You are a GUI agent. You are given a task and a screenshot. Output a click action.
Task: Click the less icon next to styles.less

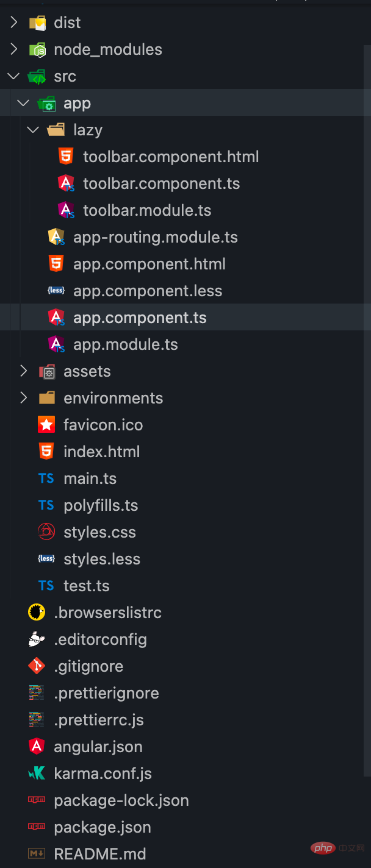[x=46, y=559]
